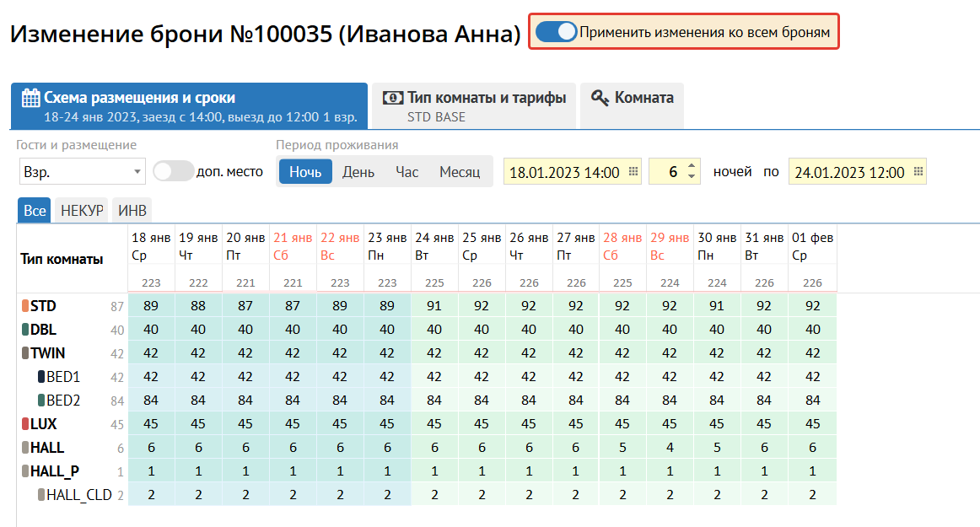Select Ночь stay period option

(x=305, y=172)
